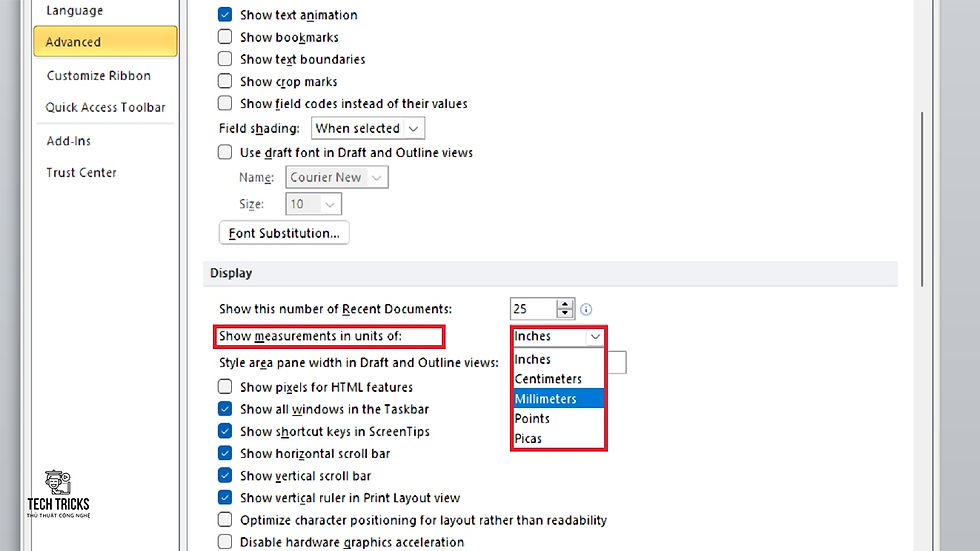Decrease Recent Documents count with down arrow

pos(564,313)
